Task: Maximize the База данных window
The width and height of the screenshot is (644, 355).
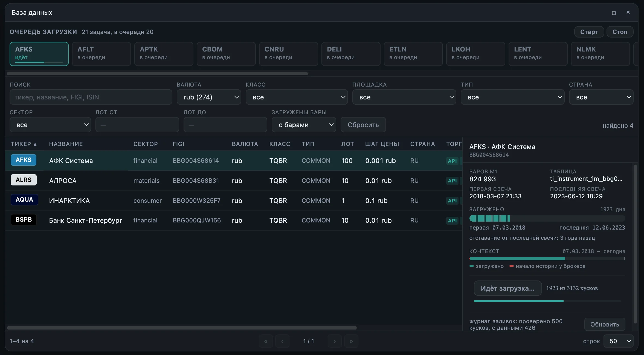Action: (x=614, y=13)
